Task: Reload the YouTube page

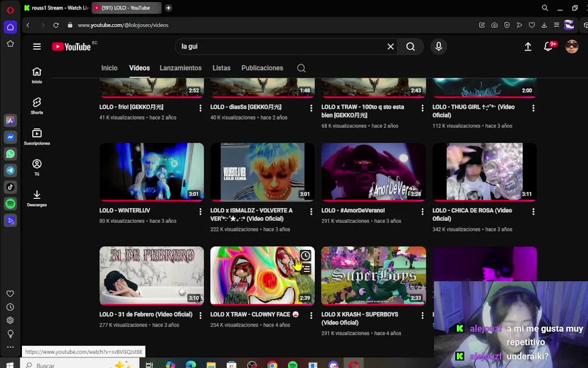Action: (56, 25)
